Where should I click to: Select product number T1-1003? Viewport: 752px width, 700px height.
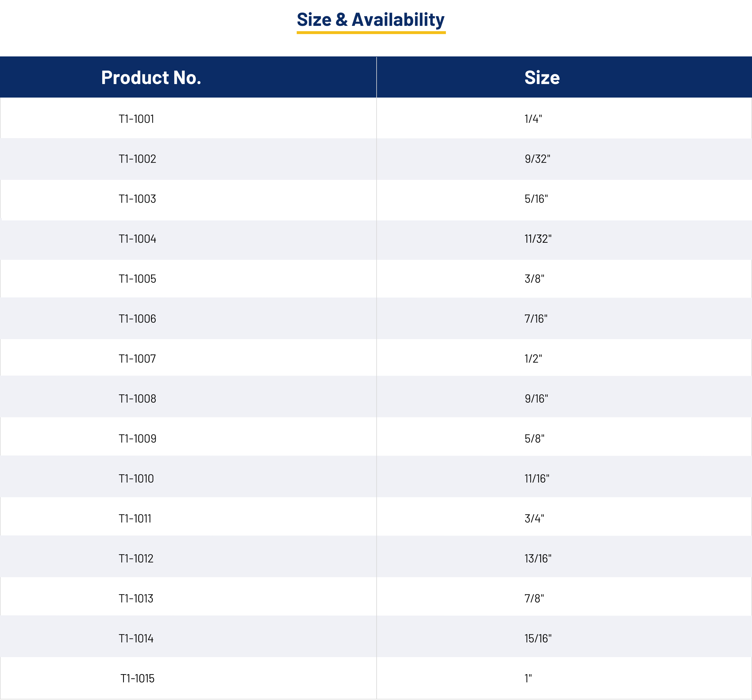tap(137, 199)
